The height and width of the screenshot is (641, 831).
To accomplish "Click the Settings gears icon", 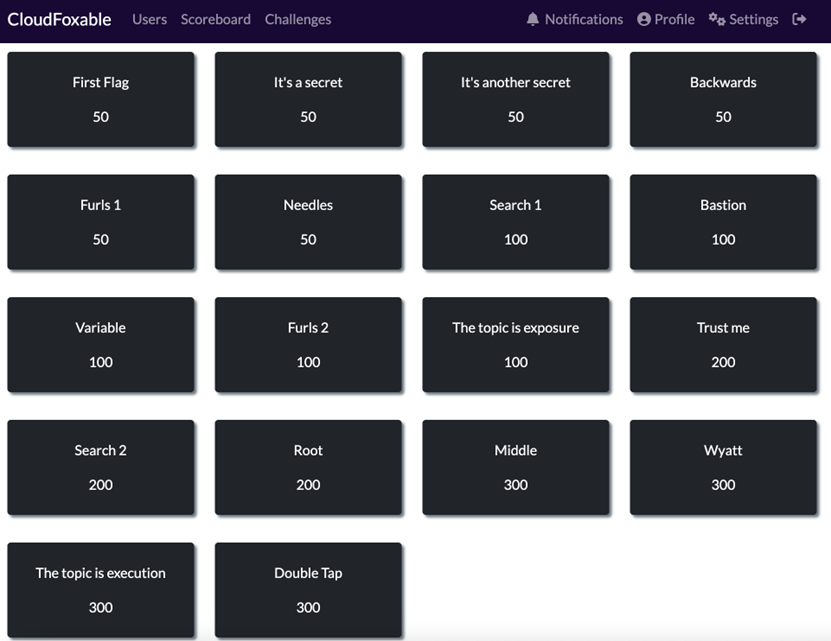I will point(716,19).
